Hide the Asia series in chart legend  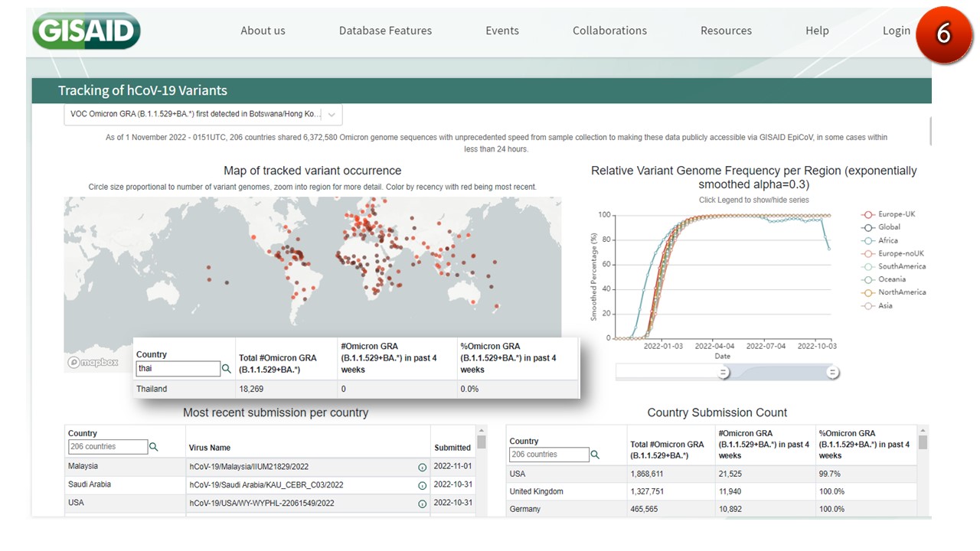(884, 305)
